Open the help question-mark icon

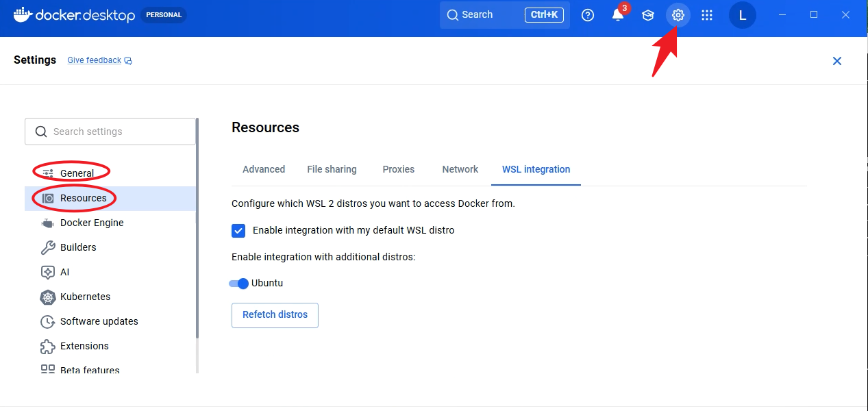coord(588,15)
